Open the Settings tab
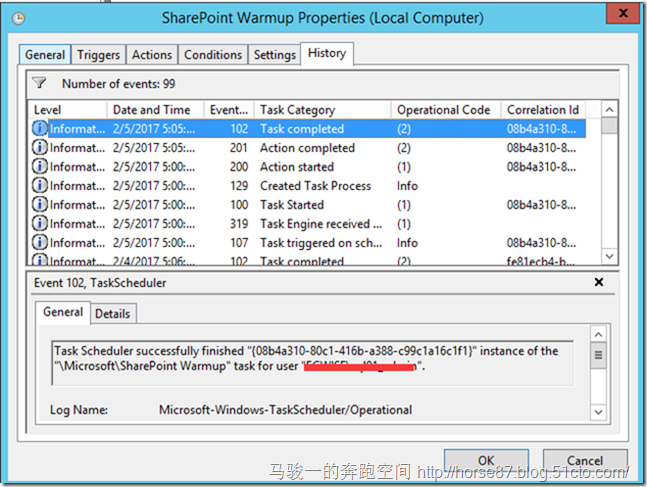This screenshot has height=487, width=647. pos(274,54)
